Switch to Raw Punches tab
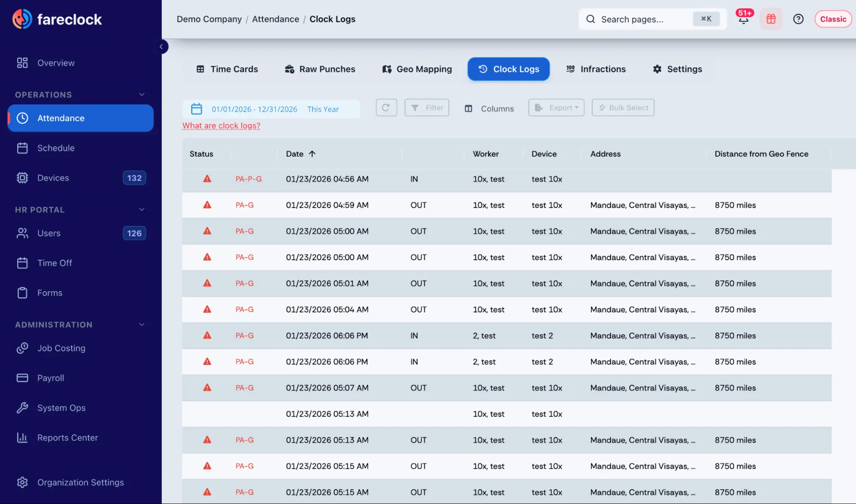The height and width of the screenshot is (504, 856). point(320,69)
